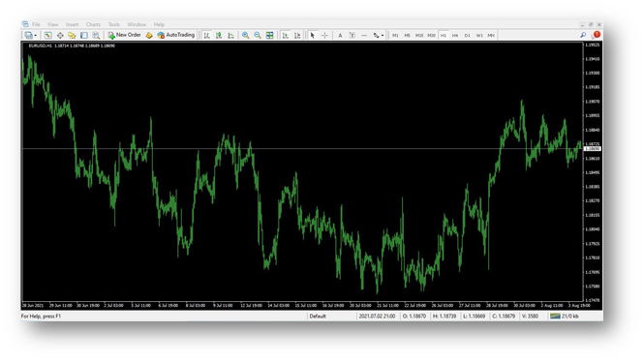This screenshot has width=644, height=362.
Task: Click the Default profile in status bar
Action: pos(318,317)
